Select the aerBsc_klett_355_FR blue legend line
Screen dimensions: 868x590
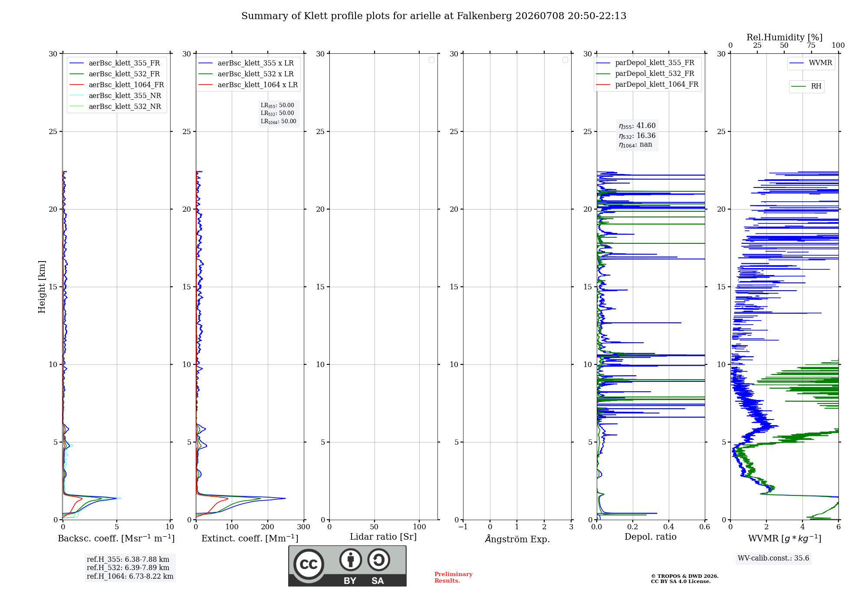(x=77, y=63)
